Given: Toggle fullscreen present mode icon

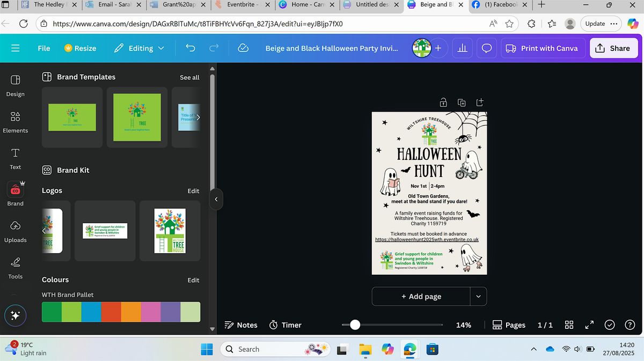Looking at the screenshot, I should 589,325.
